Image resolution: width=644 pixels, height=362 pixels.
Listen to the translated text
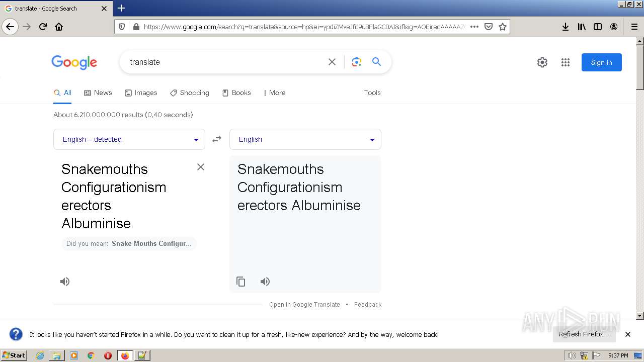tap(265, 282)
